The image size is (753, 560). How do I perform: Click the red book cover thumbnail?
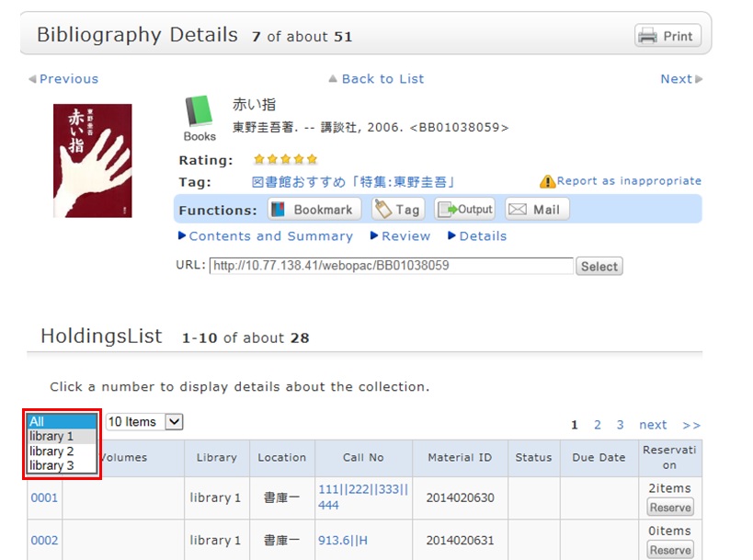click(x=92, y=160)
